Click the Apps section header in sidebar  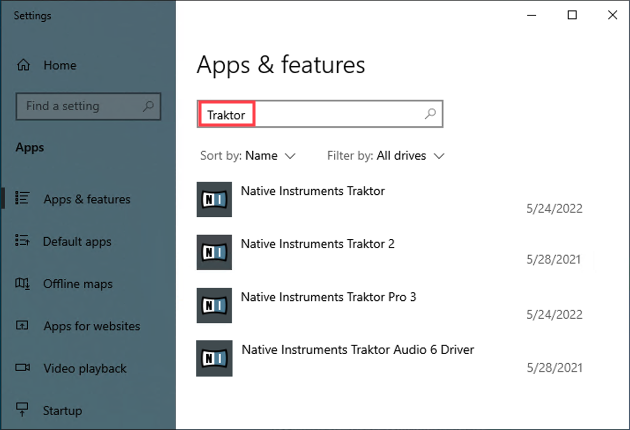30,148
